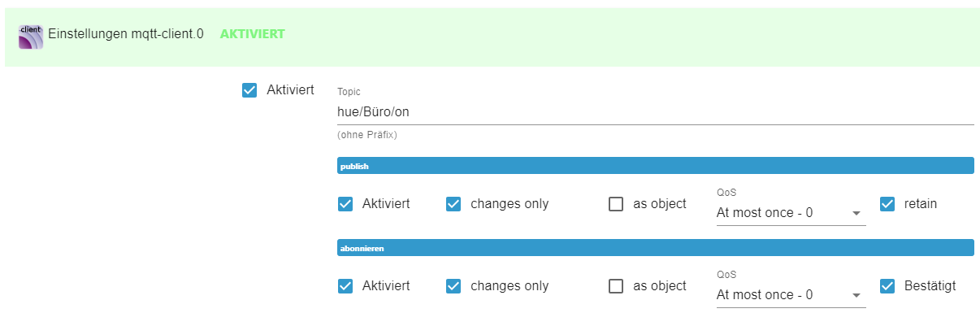Click the mqtt-client adapter icon
This screenshot has width=980, height=313.
(x=31, y=36)
